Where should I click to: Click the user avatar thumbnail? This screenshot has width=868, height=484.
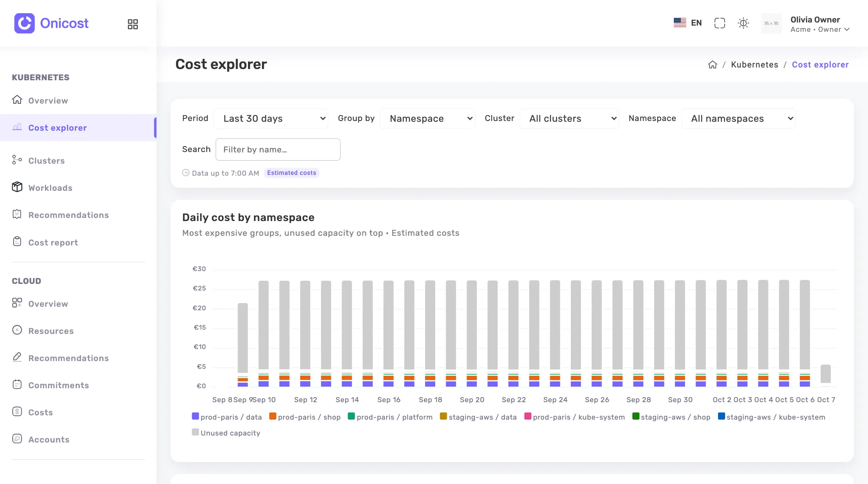[x=771, y=23]
